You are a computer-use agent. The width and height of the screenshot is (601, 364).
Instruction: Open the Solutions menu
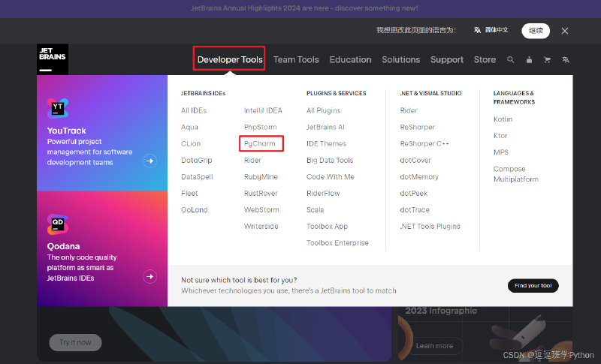tap(401, 60)
